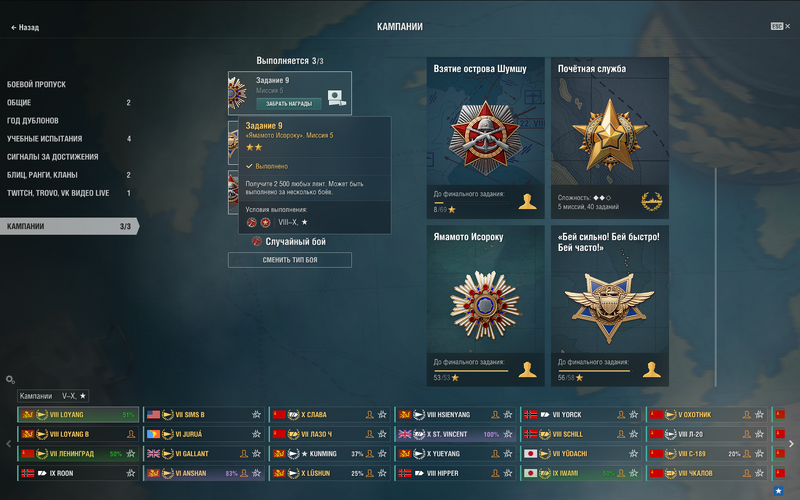Open the Кампании V–X ship filter
The width and height of the screenshot is (800, 500).
(53, 396)
